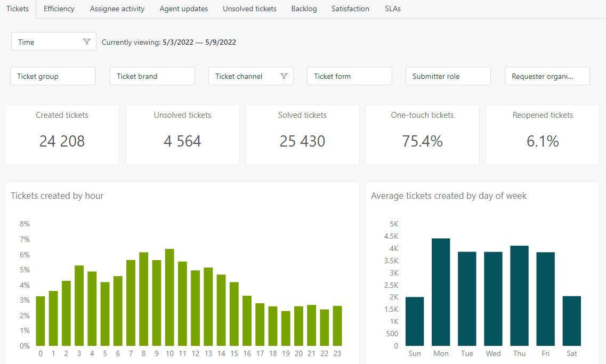
Task: Switch to the Assignee activity tab
Action: (117, 9)
